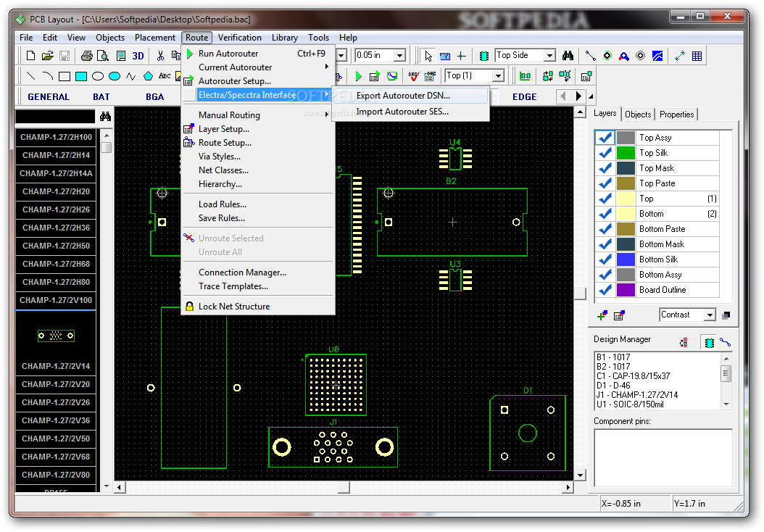Open a file with the folder icon
Image resolution: width=764 pixels, height=532 pixels.
pos(47,56)
